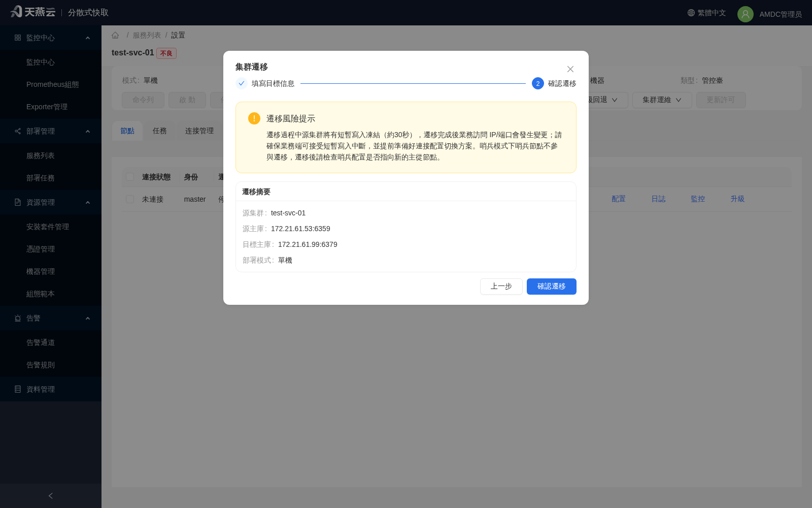Collapse the 監控中心 sidebar group
Screen dimensions: 812x508
click(x=88, y=38)
